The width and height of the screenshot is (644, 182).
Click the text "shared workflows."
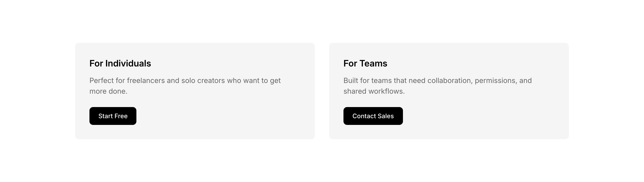[x=374, y=91]
